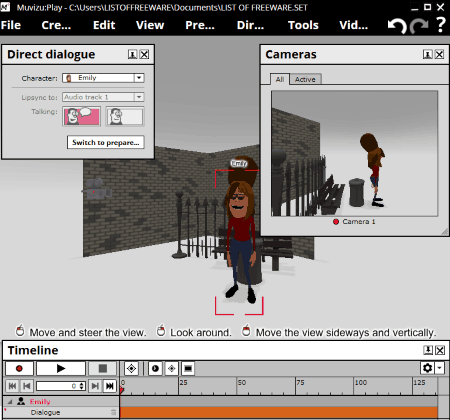Select the not-talking silent face toggle
This screenshot has height=420, width=450.
(x=125, y=116)
